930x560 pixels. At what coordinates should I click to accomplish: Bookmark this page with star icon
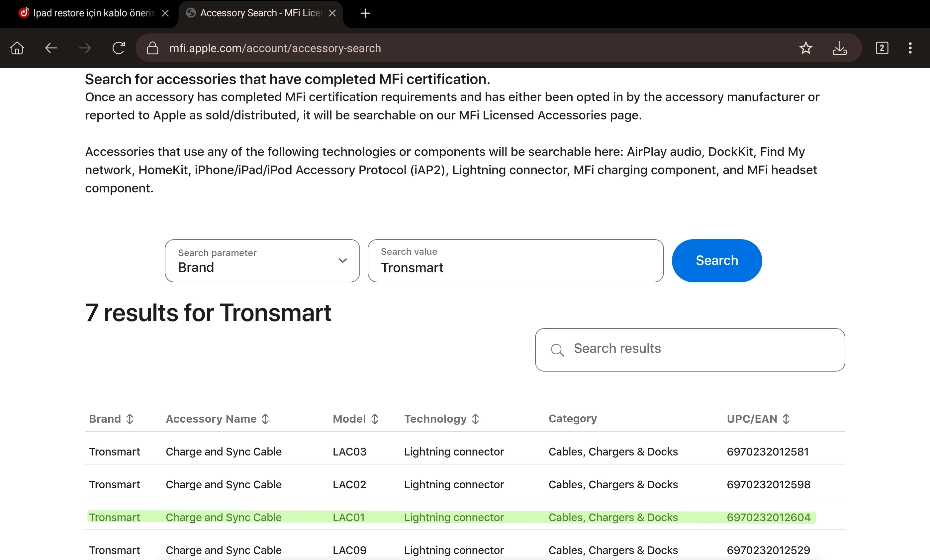click(x=805, y=48)
